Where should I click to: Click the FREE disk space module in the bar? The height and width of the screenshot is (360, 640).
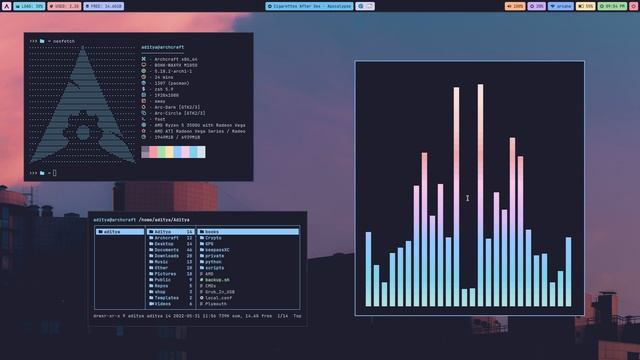click(104, 6)
